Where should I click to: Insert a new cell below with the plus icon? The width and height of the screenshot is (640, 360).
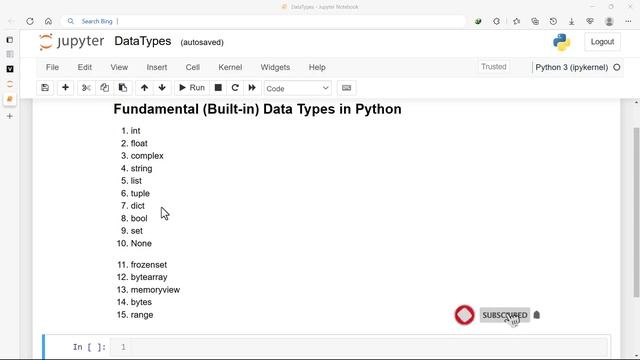click(65, 88)
